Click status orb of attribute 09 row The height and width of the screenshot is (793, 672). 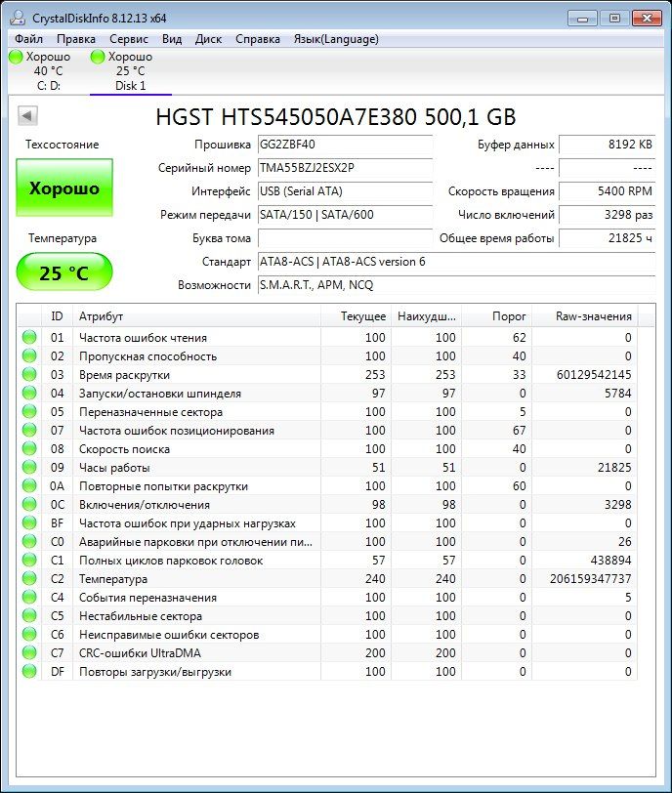[29, 467]
